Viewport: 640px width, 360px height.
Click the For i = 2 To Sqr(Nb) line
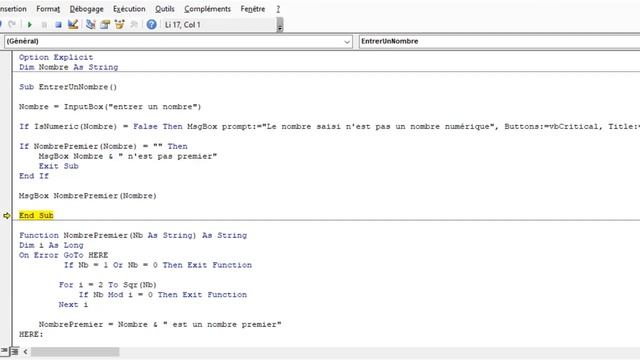click(107, 285)
